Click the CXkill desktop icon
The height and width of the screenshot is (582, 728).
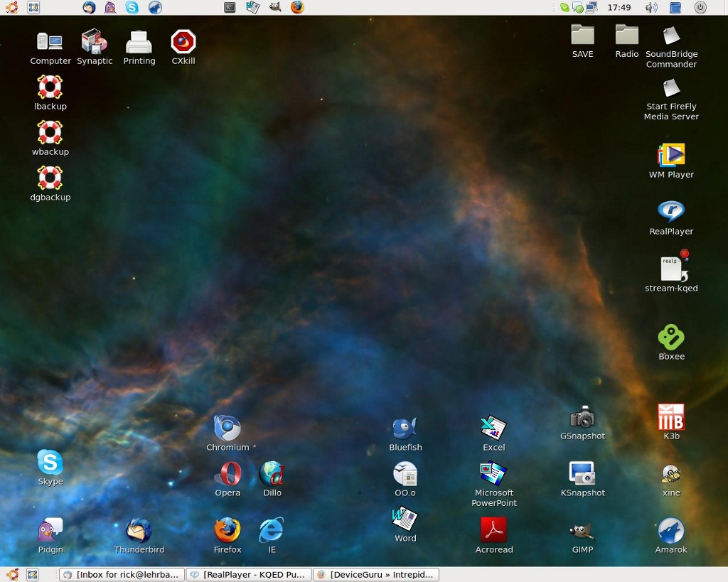[183, 41]
